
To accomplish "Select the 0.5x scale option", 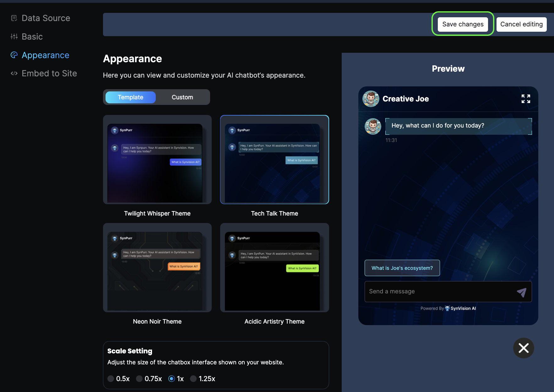I will [x=111, y=379].
